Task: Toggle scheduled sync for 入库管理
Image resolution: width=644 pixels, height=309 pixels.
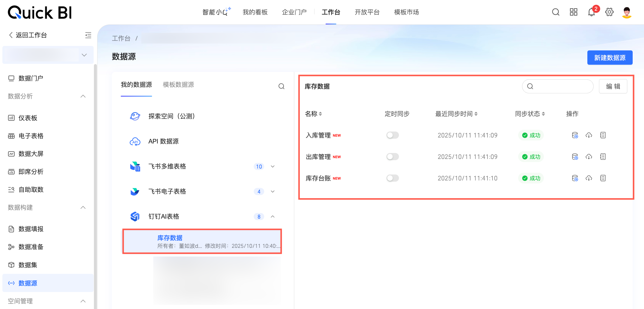Action: 392,135
